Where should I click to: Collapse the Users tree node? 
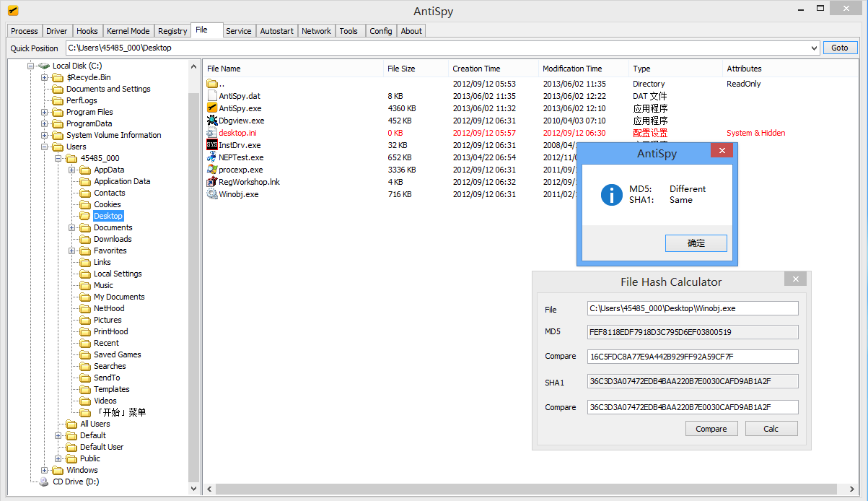click(45, 147)
